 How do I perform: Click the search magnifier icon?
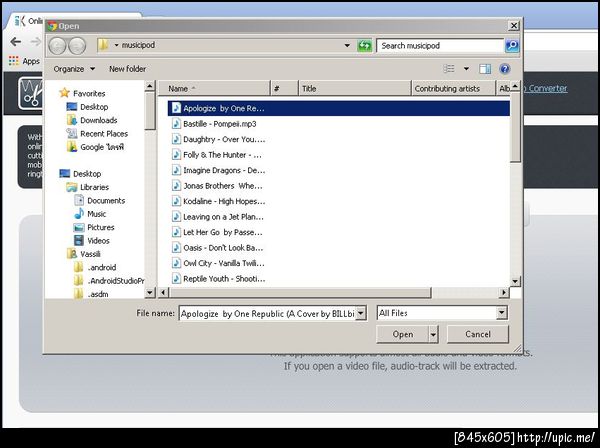512,46
